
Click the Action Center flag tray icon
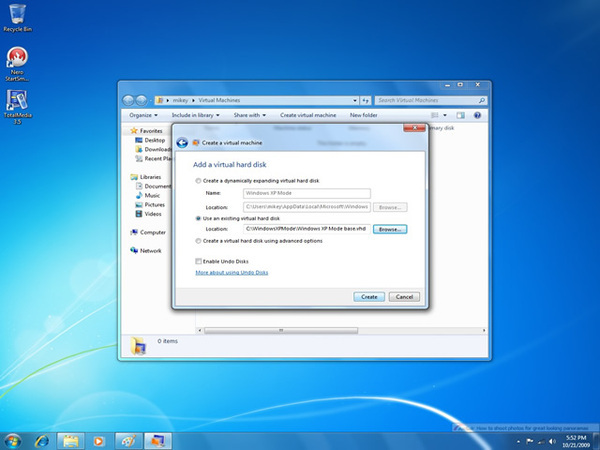pos(530,441)
